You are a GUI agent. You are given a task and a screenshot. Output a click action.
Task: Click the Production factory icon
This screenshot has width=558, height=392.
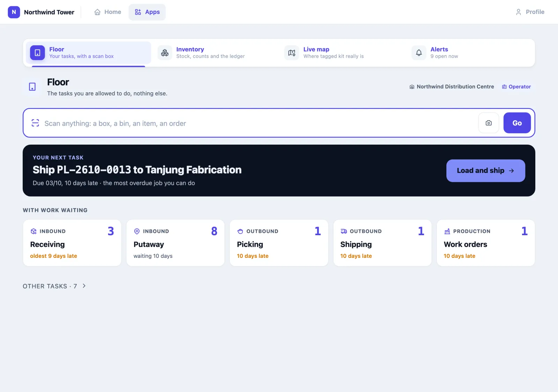[x=447, y=231]
